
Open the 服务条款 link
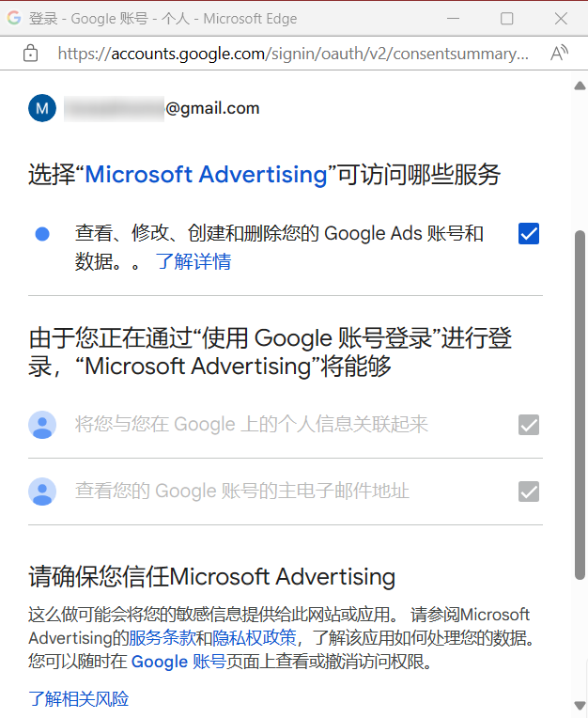point(162,638)
